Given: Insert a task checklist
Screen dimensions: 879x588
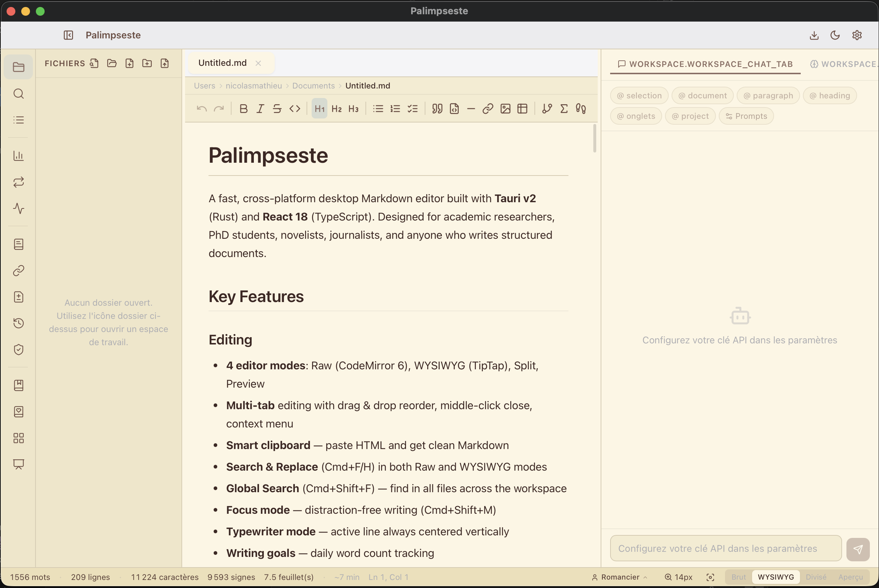Looking at the screenshot, I should tap(413, 109).
